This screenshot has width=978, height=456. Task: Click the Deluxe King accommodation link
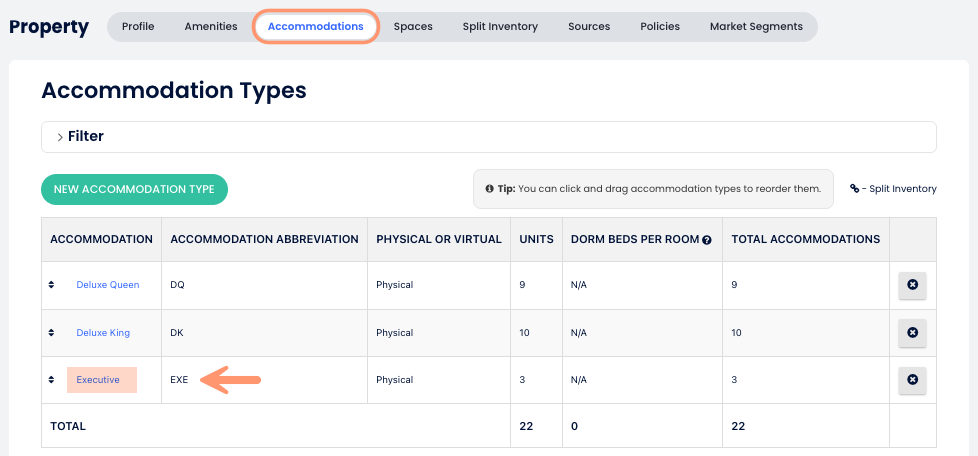coord(103,333)
